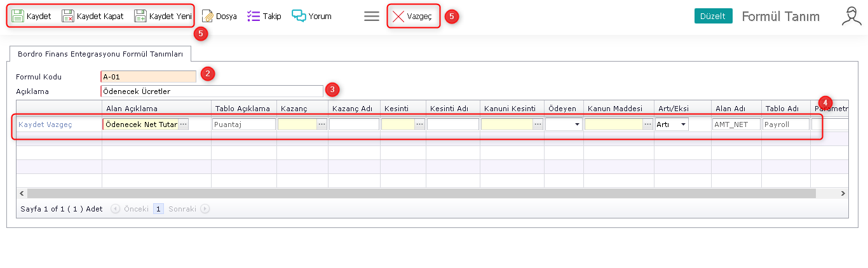Click the Formul Kodu input field

(x=148, y=77)
